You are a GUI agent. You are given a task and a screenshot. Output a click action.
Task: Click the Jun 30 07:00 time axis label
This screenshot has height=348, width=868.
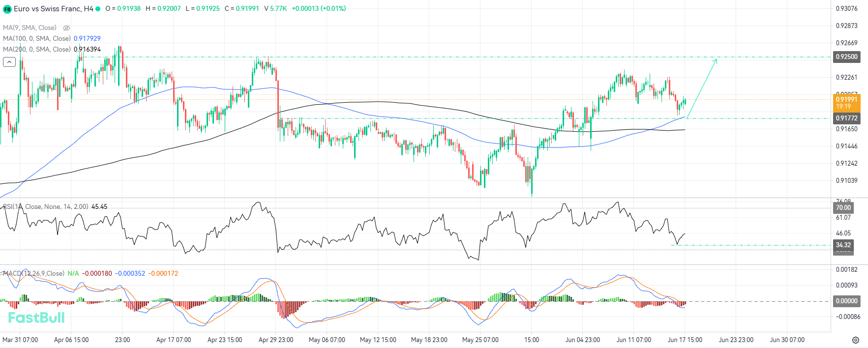(x=787, y=340)
